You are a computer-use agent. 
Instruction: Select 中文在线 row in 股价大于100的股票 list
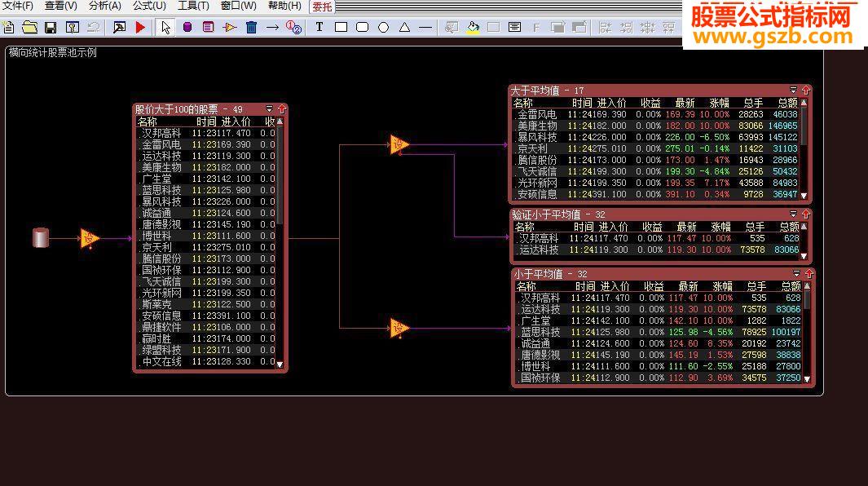tap(206, 361)
